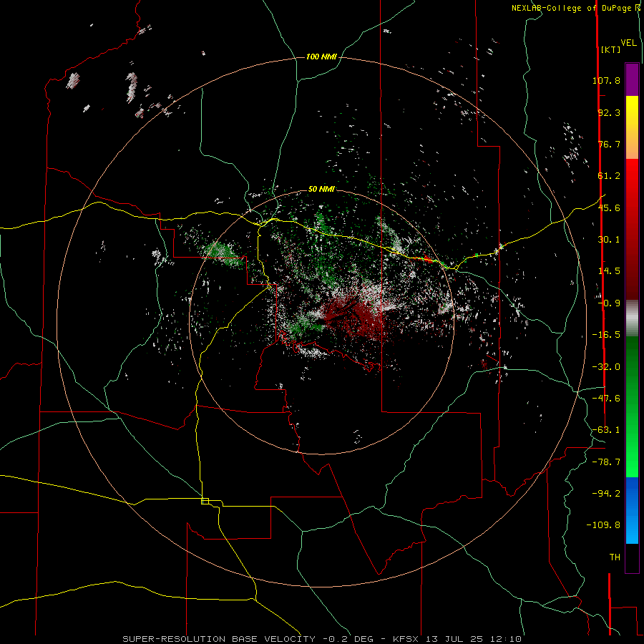This screenshot has width=644, height=644.
Task: Select the 61.2 velocity legend value
Action: click(609, 176)
